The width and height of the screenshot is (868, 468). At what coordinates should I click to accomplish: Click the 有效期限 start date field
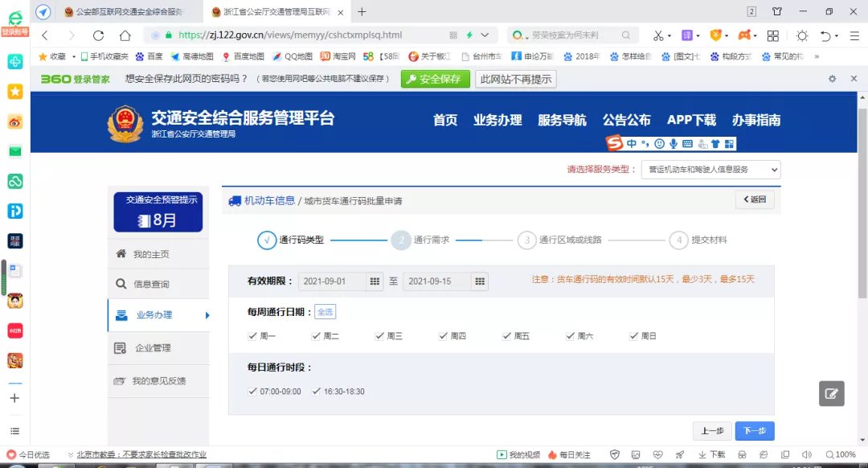(332, 281)
